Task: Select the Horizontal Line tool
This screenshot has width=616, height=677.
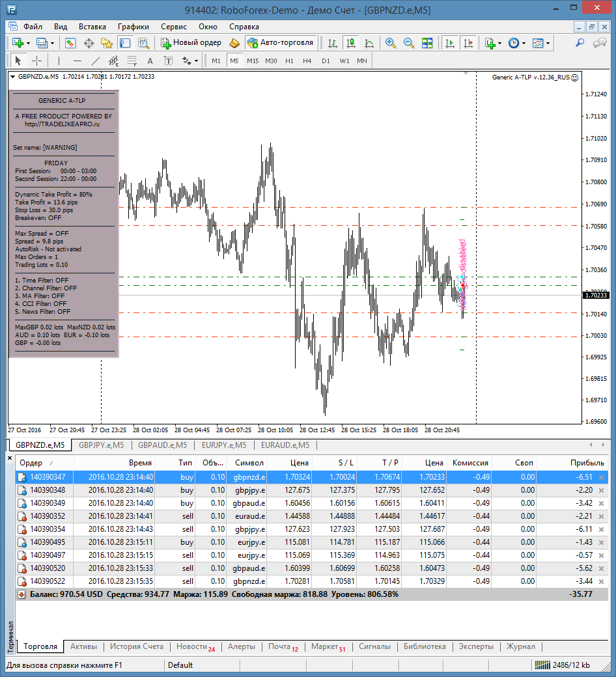Action: [x=77, y=61]
